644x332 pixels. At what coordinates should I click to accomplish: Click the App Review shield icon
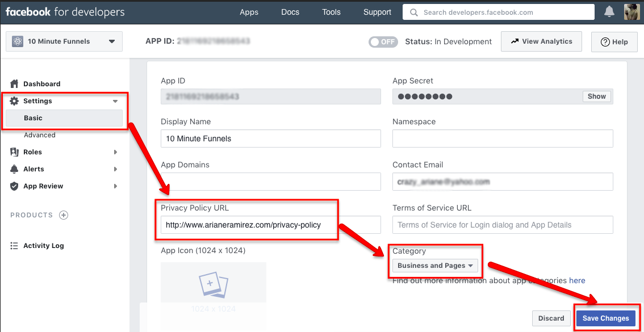14,186
